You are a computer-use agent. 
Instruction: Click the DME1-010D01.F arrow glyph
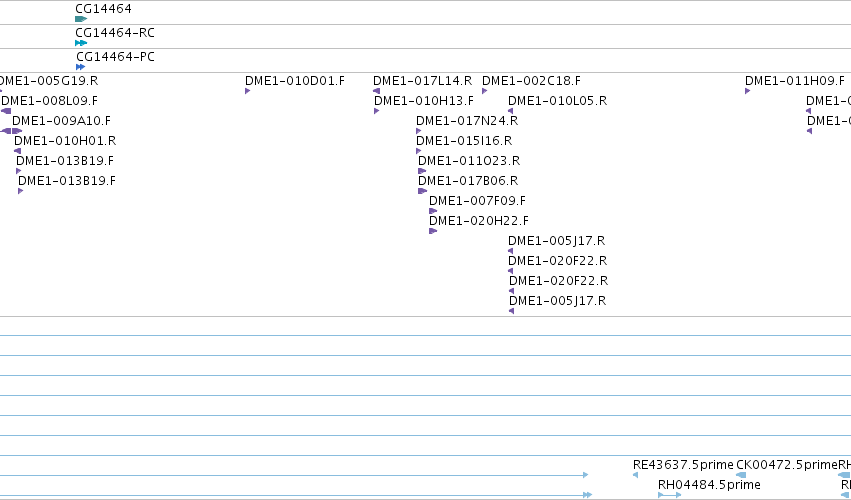tap(247, 91)
